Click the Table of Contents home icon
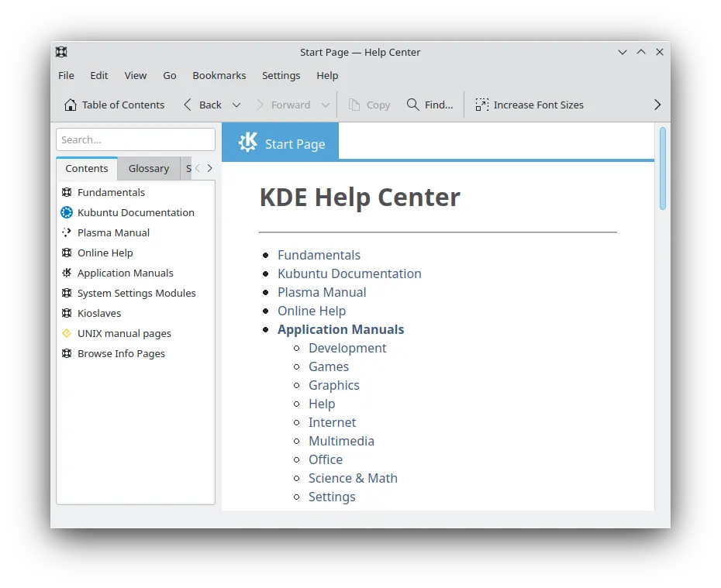Screen dimensions: 721x588 coord(71,105)
